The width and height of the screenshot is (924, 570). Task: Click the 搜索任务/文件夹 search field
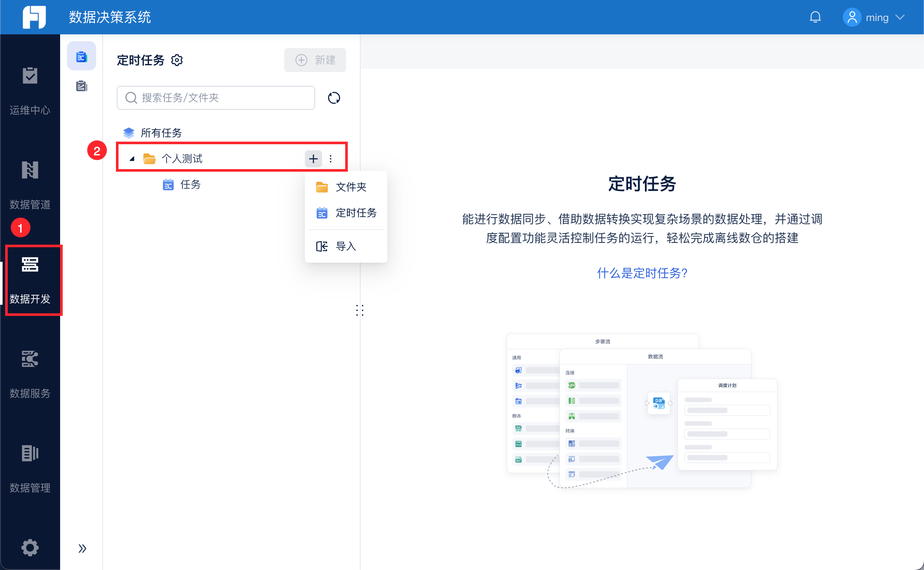(216, 98)
